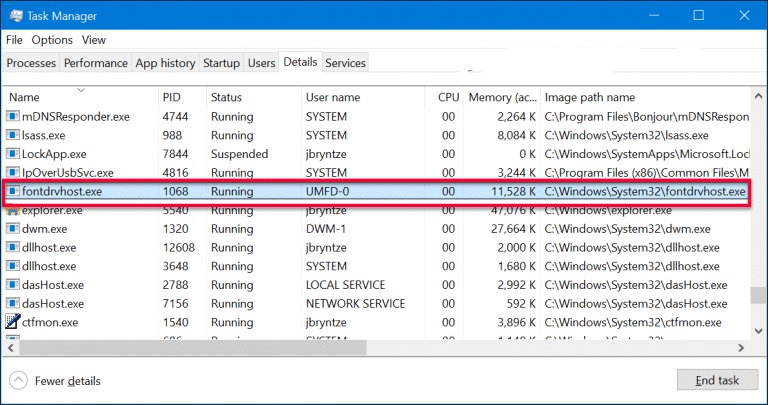Collapse view with Fewer details arrow
Screen dimensions: 768x405
pyautogui.click(x=18, y=381)
